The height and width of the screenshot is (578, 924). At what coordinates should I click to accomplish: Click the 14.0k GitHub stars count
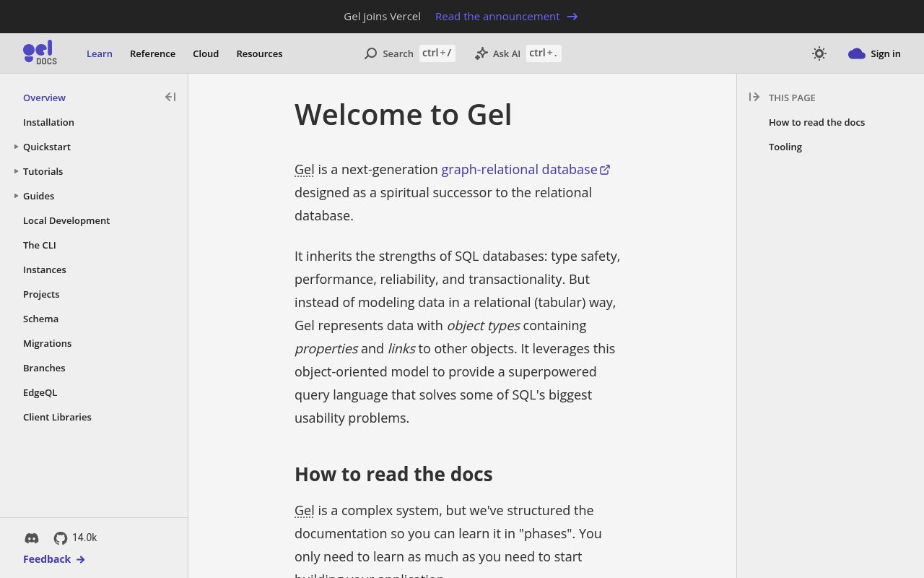tap(84, 538)
